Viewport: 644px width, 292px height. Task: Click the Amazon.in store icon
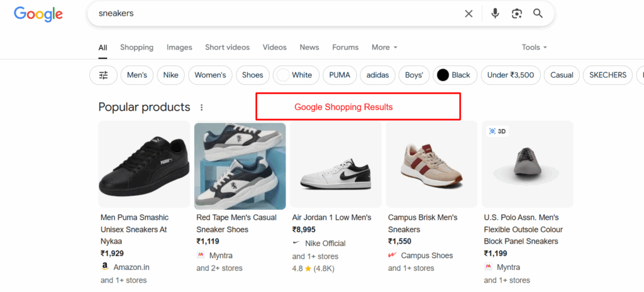click(105, 267)
